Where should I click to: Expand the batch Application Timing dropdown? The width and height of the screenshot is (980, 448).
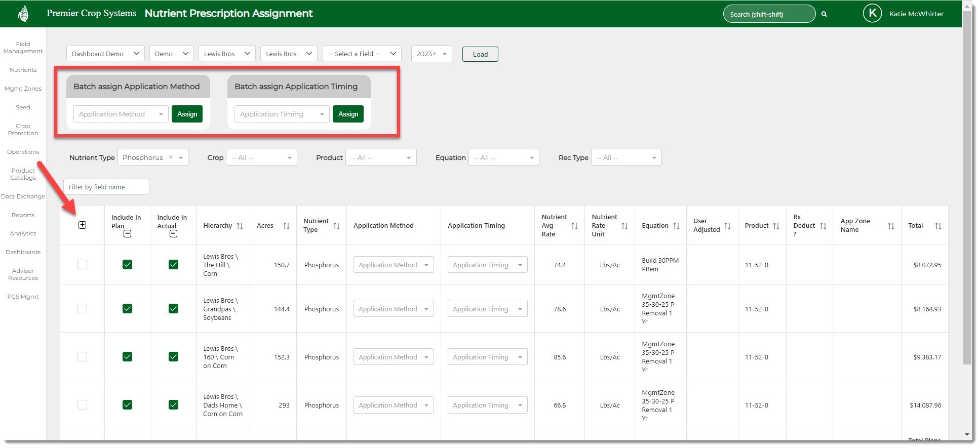282,114
